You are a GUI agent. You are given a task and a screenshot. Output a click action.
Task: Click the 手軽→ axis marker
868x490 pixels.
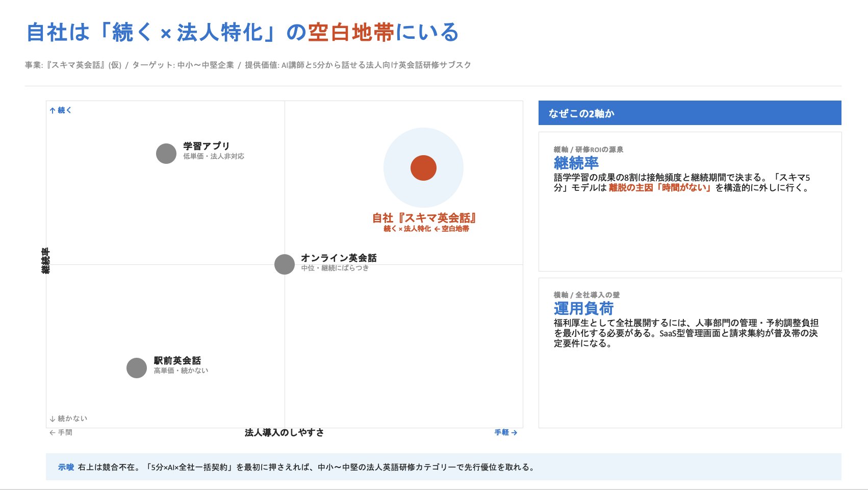coord(506,432)
